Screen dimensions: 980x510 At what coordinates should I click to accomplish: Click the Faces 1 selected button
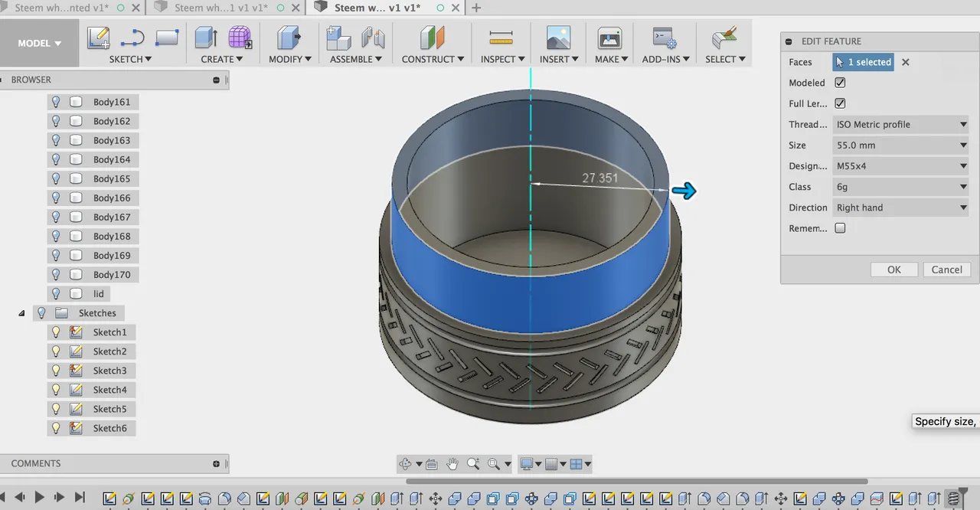tap(863, 62)
